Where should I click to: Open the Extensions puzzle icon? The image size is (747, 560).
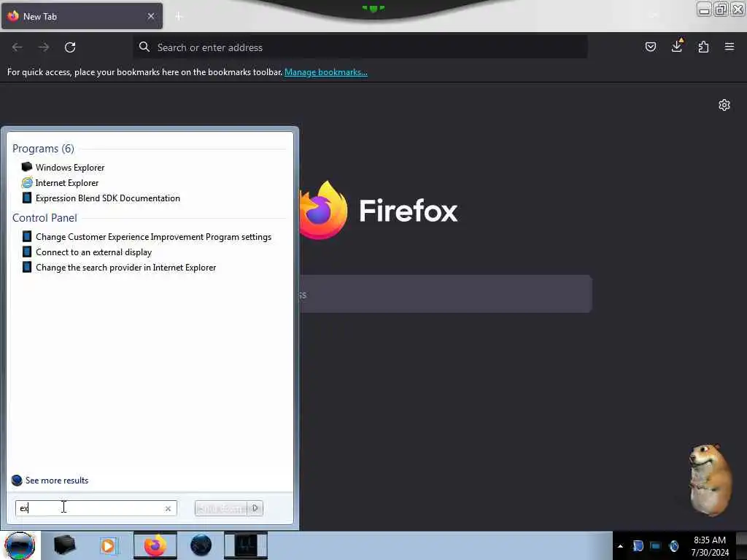tap(703, 47)
